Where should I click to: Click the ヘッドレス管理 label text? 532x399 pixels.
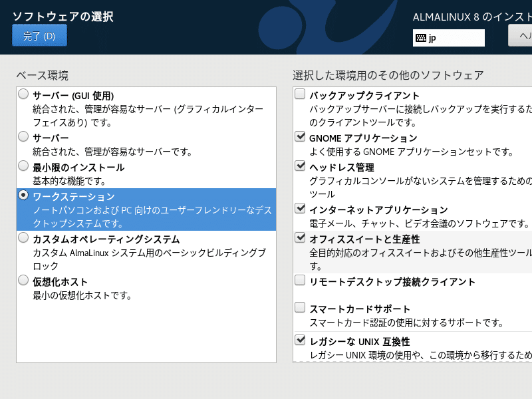pyautogui.click(x=342, y=168)
